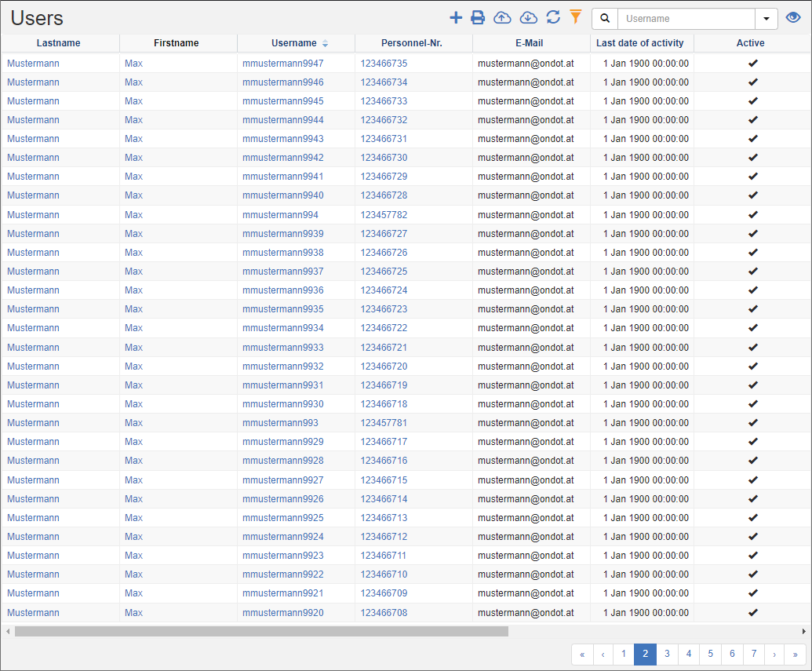The image size is (812, 671).
Task: Export users via the cloud download icon
Action: pyautogui.click(x=528, y=17)
